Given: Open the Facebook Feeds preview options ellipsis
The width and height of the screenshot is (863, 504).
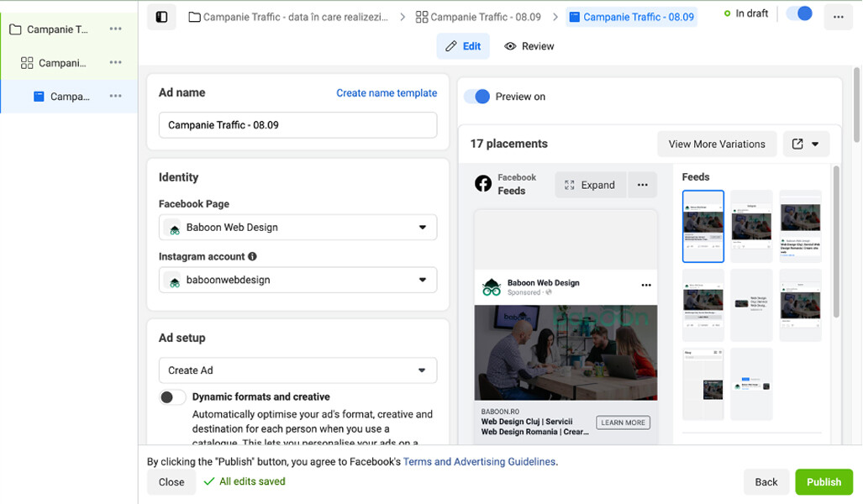Looking at the screenshot, I should tap(642, 185).
